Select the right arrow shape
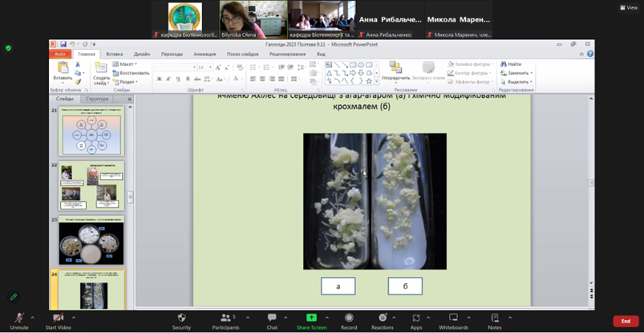The width and height of the screenshot is (644, 333). click(353, 73)
